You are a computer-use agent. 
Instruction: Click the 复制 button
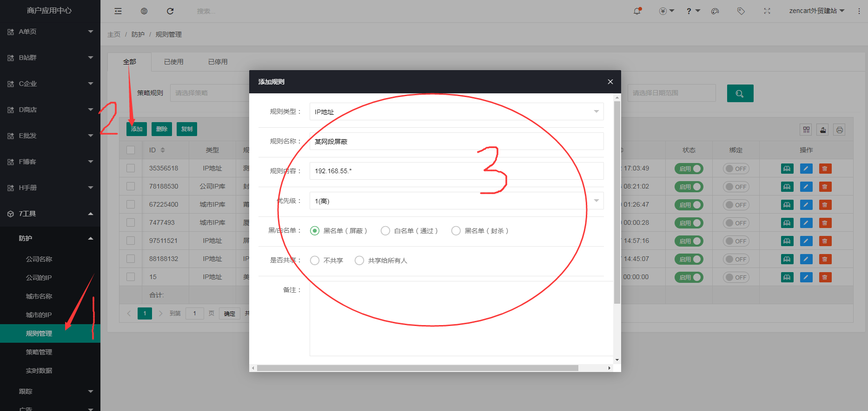pos(186,129)
